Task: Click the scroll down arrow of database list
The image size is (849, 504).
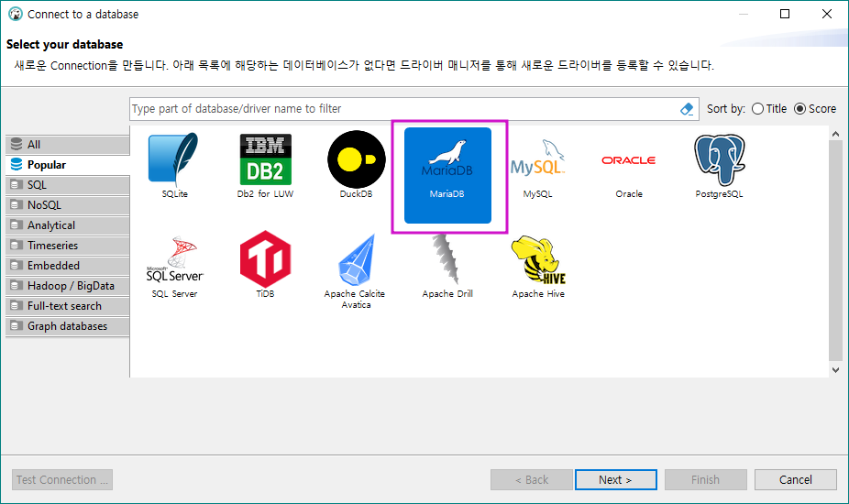Action: (835, 370)
